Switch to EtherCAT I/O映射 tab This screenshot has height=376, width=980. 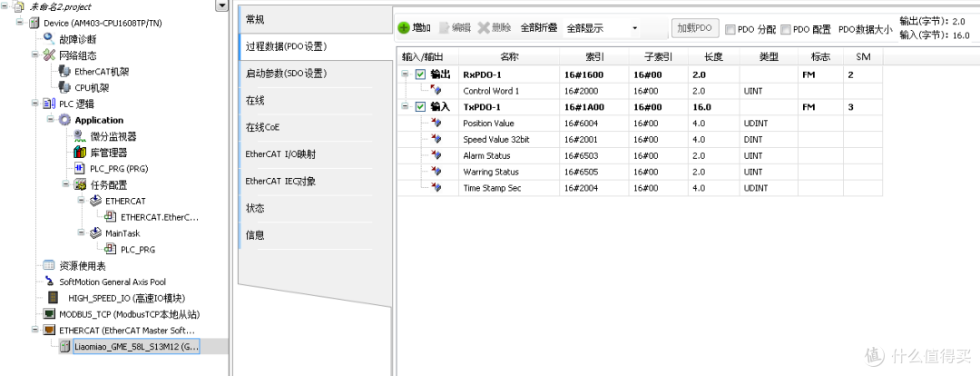314,154
